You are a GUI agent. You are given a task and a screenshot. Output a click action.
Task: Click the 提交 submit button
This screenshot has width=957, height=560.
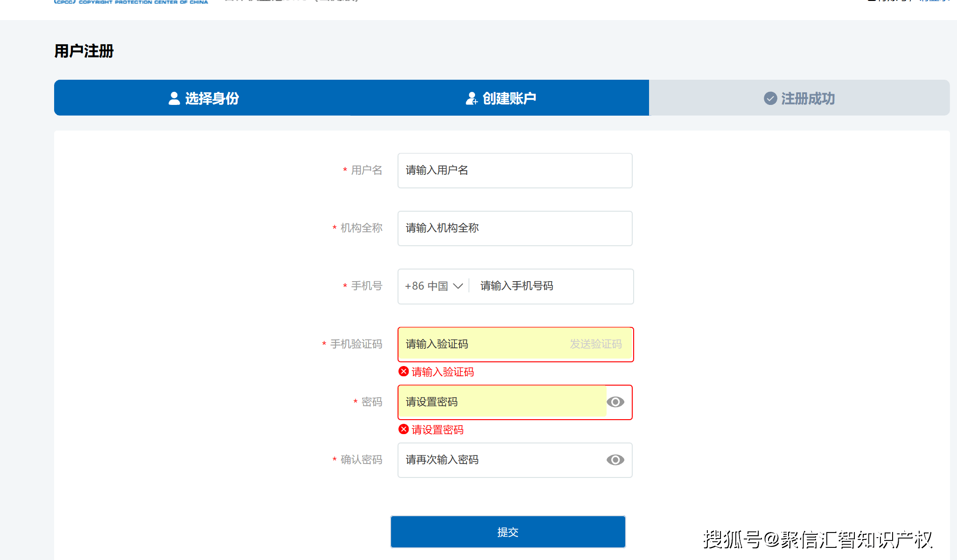tap(508, 532)
